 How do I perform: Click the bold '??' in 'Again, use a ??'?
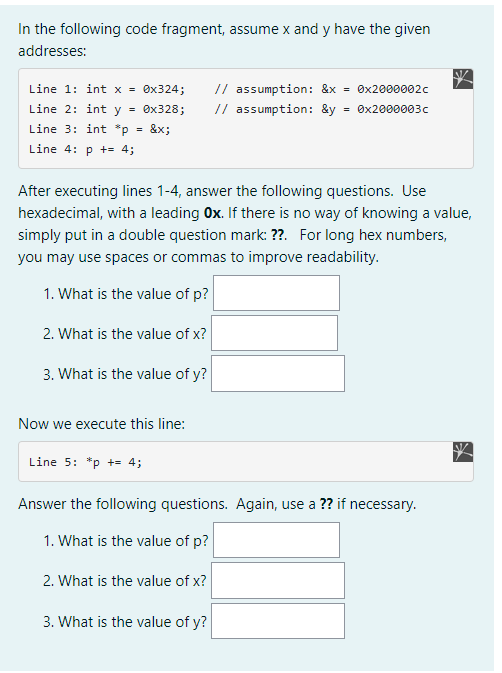point(326,504)
